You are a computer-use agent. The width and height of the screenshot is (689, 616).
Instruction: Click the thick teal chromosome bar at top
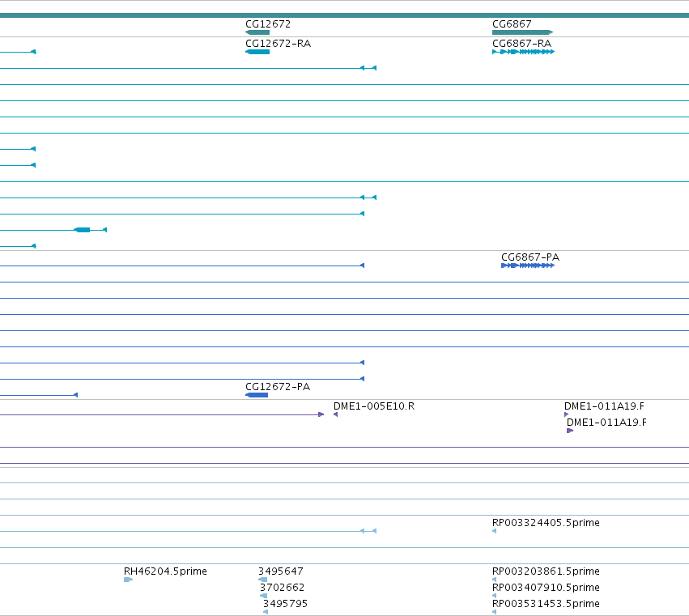pos(345,15)
